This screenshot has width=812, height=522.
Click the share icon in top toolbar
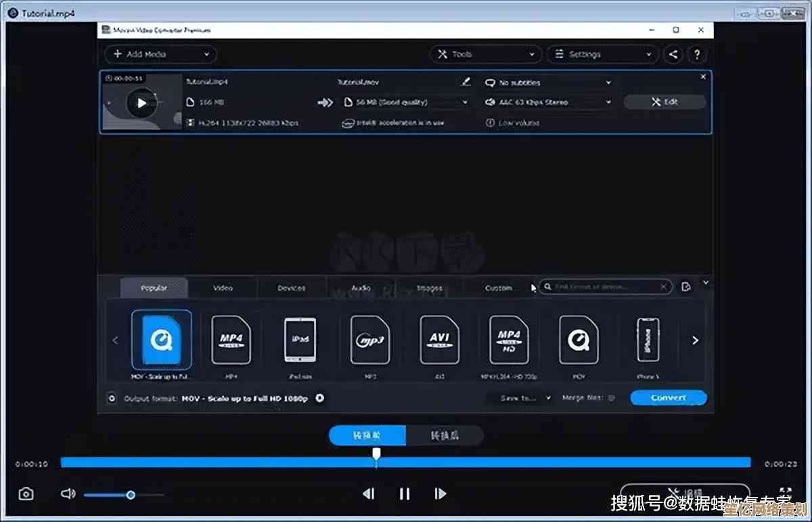pyautogui.click(x=673, y=55)
